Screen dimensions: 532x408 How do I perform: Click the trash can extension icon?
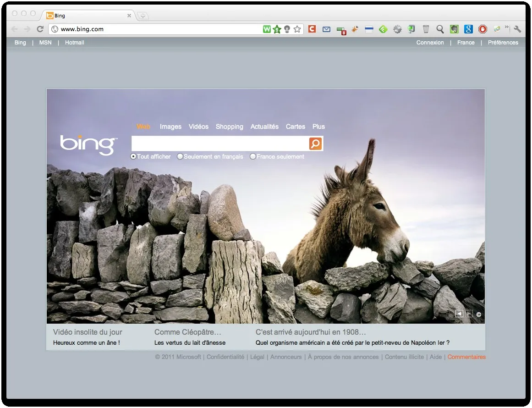(x=426, y=29)
